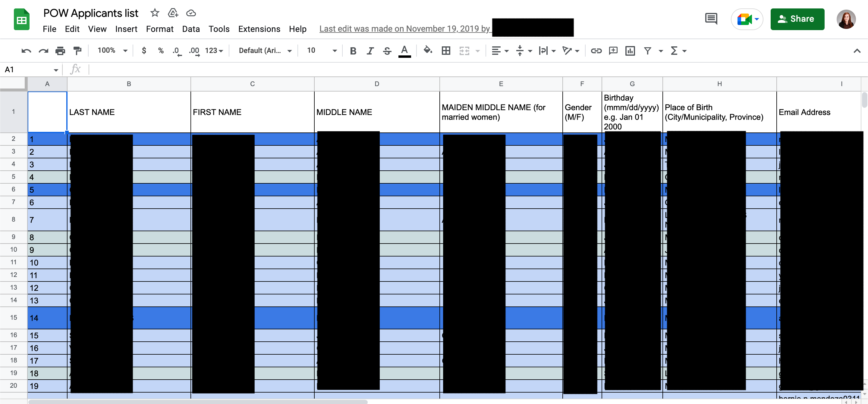The width and height of the screenshot is (868, 404).
Task: Toggle strikethrough formatting
Action: (387, 51)
